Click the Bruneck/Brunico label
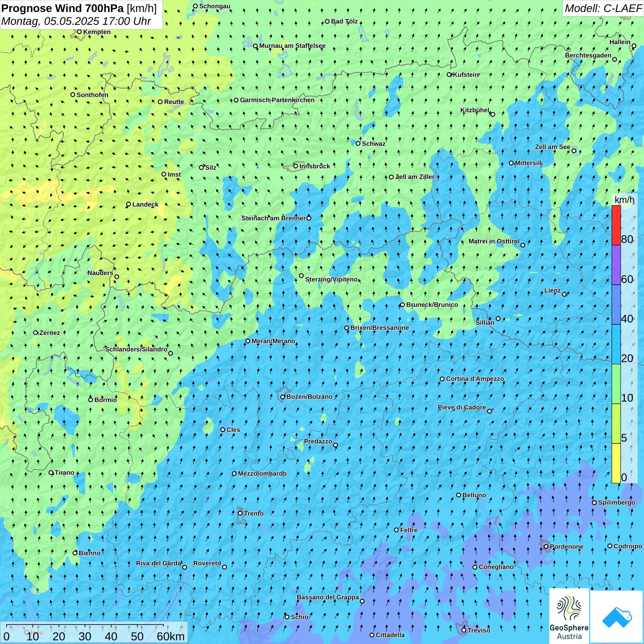Screen dimensions: 644x644 click(432, 305)
